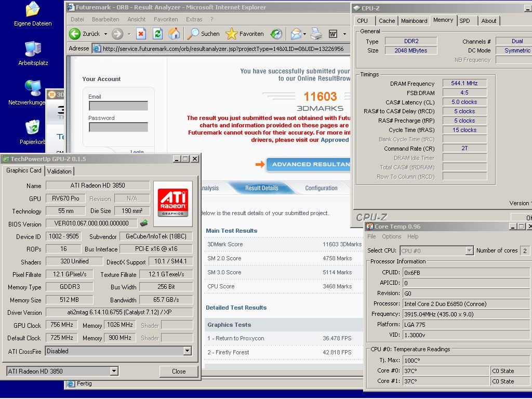This screenshot has width=532, height=399.
Task: Open Core Temp Help menu
Action: tap(413, 236)
